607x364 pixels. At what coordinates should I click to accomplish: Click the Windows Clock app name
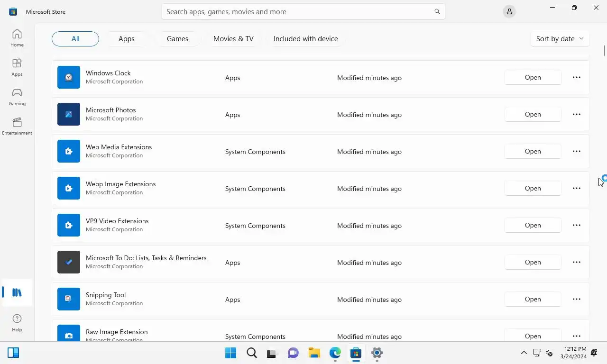[108, 73]
